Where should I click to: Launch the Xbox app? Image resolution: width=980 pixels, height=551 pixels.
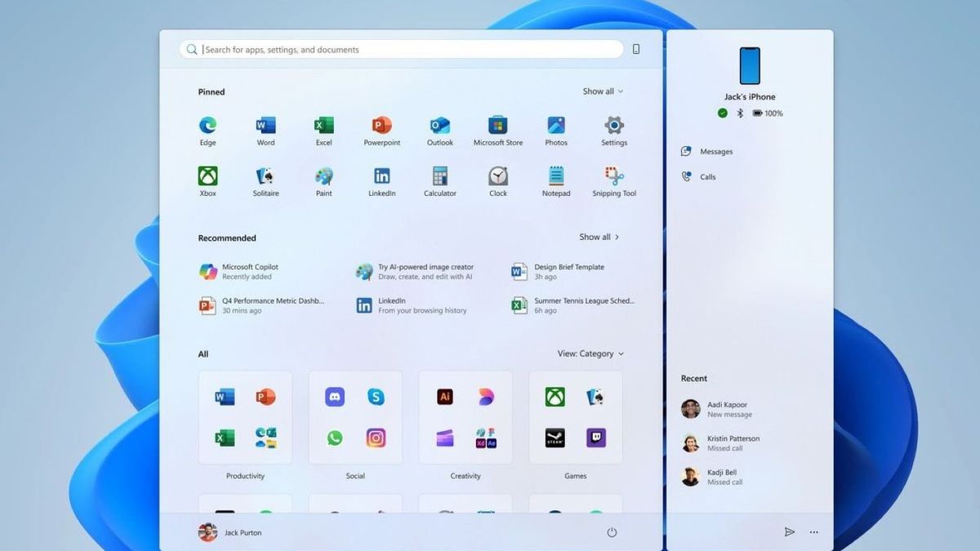pyautogui.click(x=207, y=177)
